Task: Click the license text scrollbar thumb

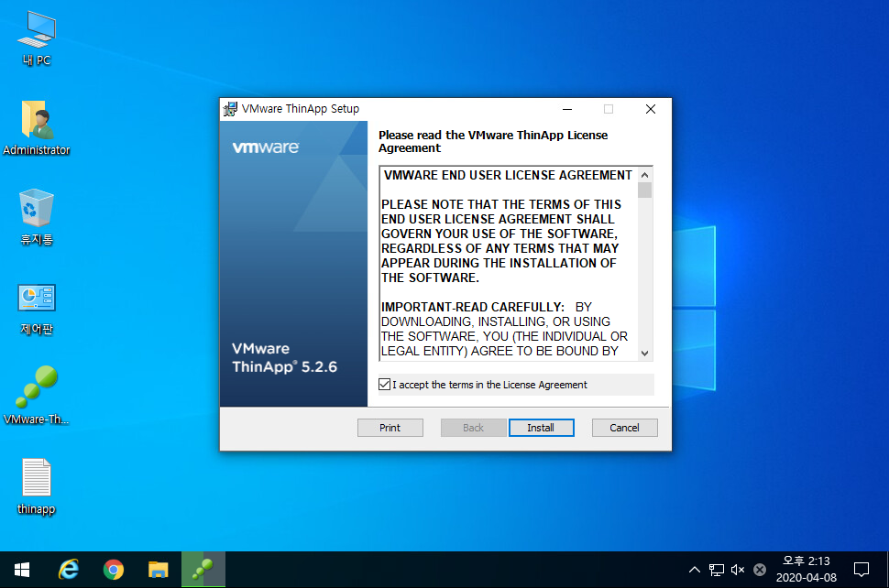Action: click(x=644, y=190)
